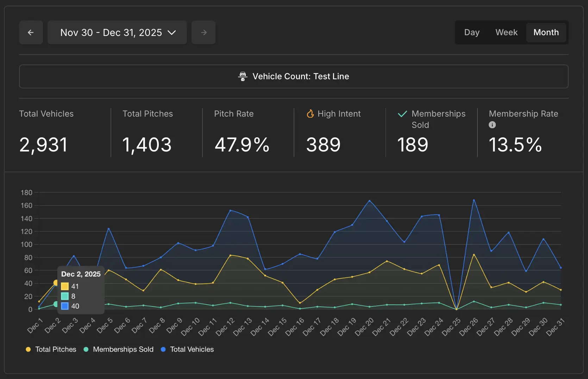
Task: Click the Dec 2 data point on the chart
Action: (56, 283)
